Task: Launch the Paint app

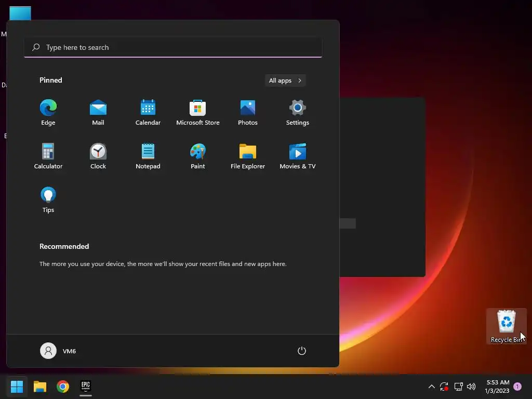Action: point(198,156)
